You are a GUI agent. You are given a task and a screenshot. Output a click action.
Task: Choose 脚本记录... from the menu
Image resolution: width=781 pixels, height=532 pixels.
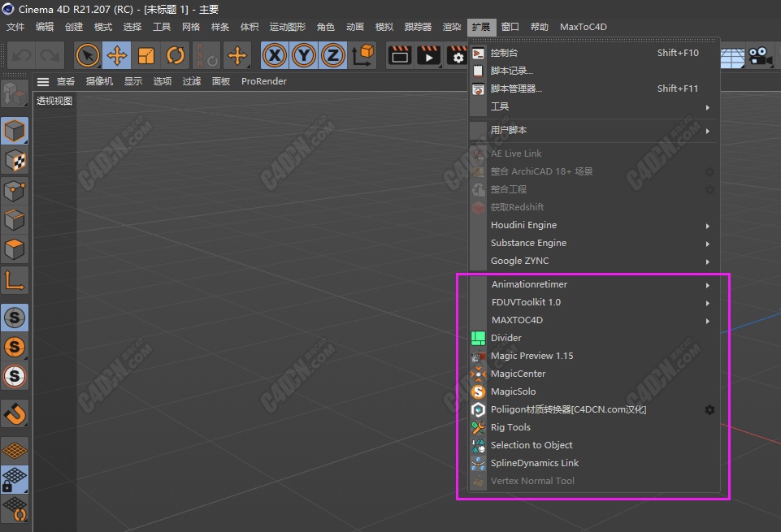click(595, 71)
